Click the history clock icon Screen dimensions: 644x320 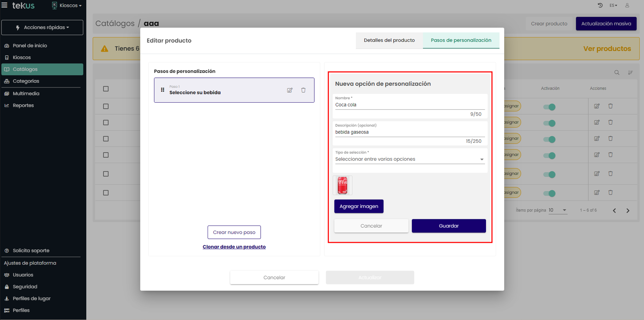[600, 5]
